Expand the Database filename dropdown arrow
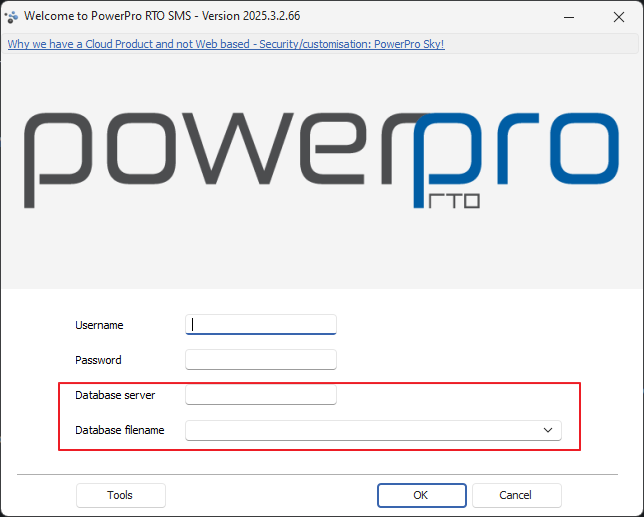The image size is (644, 517). 547,430
